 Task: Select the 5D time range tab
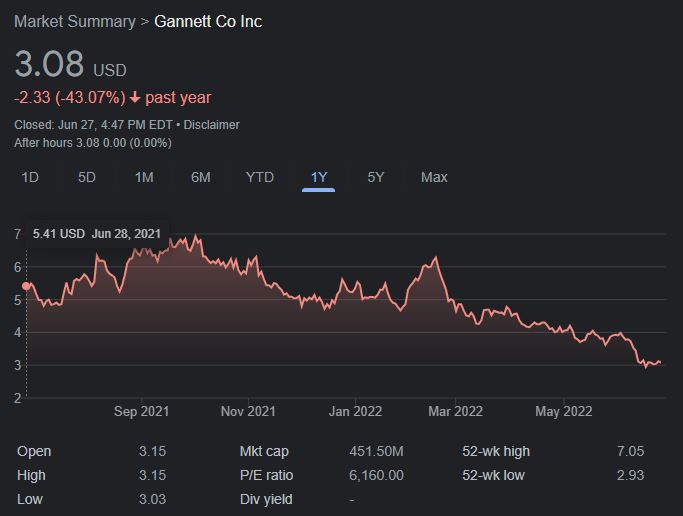pyautogui.click(x=87, y=177)
